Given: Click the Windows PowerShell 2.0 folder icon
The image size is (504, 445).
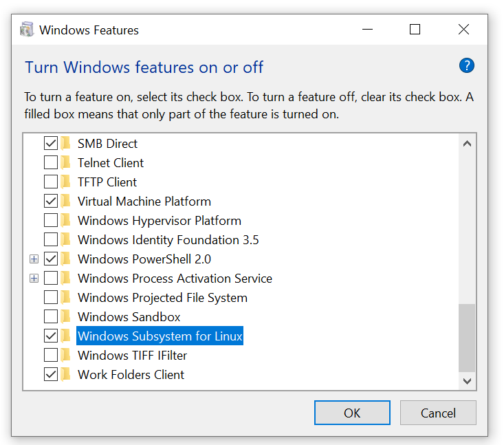Looking at the screenshot, I should coord(65,259).
